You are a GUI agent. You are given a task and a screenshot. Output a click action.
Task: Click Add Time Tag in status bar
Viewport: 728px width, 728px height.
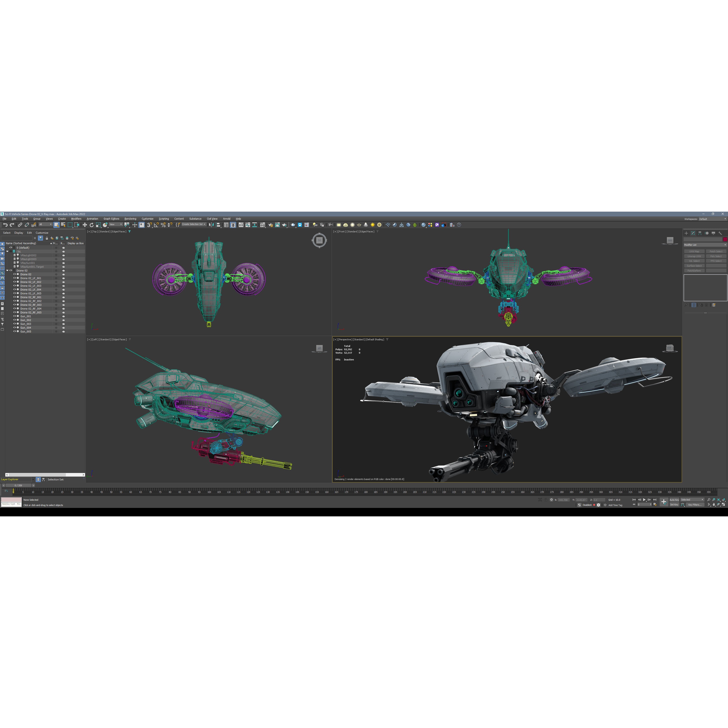pos(615,505)
